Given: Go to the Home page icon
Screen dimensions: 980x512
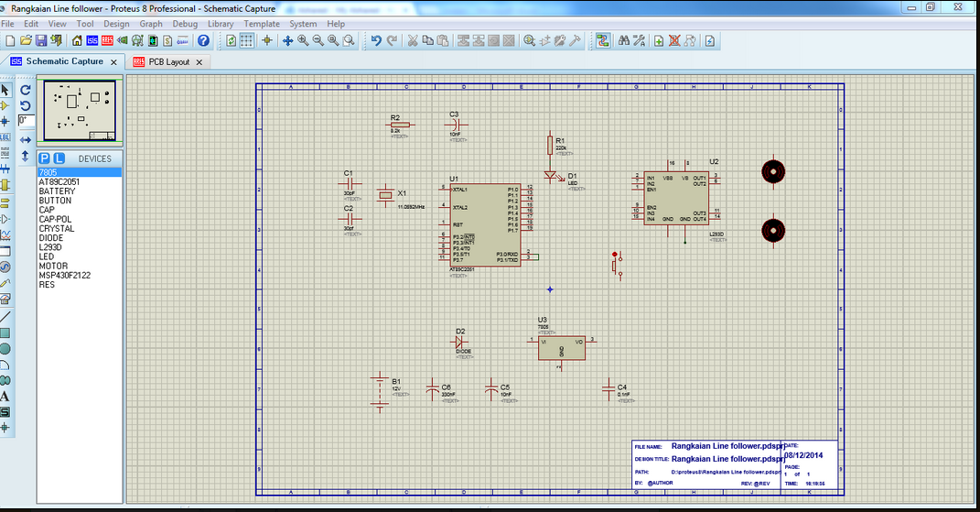Looking at the screenshot, I should (x=77, y=40).
